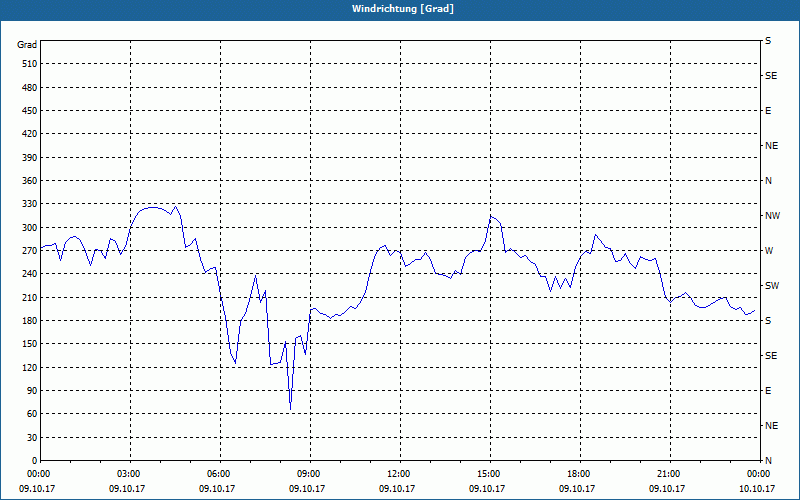Pick the 30 y-axis label

coord(32,437)
